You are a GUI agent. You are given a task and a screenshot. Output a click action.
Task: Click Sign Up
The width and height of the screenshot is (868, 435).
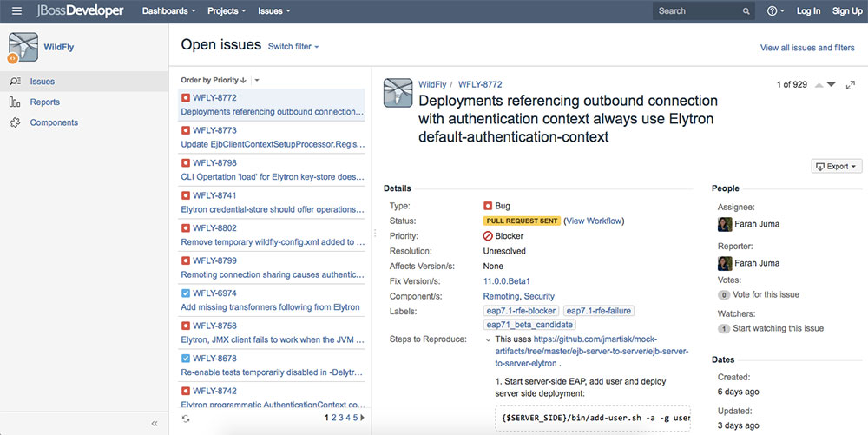847,11
